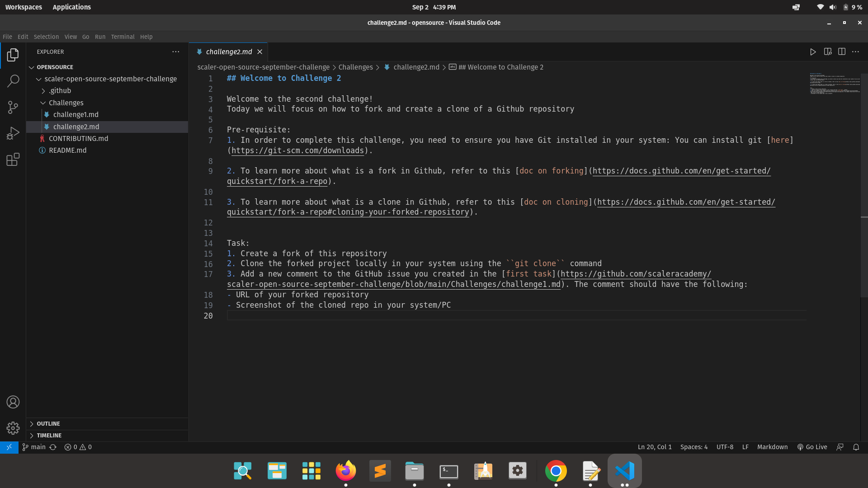Image resolution: width=868 pixels, height=488 pixels.
Task: Expand the OUTLINE section
Action: [32, 423]
